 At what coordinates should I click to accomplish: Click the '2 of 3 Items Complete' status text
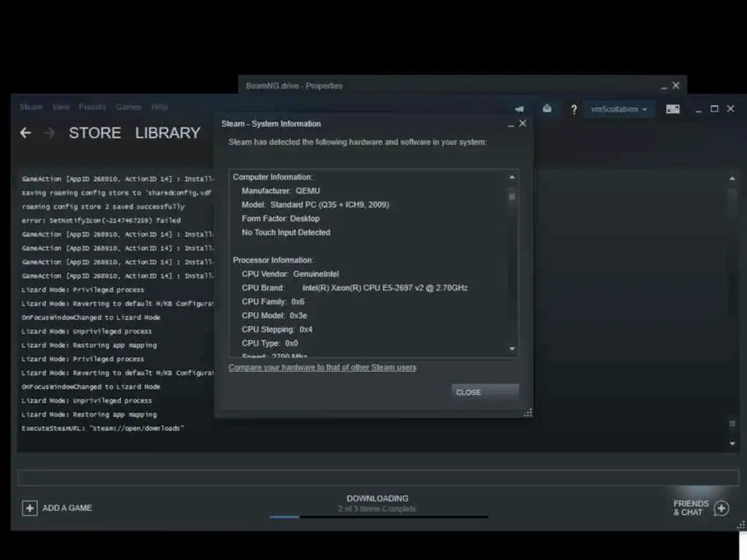point(377,508)
